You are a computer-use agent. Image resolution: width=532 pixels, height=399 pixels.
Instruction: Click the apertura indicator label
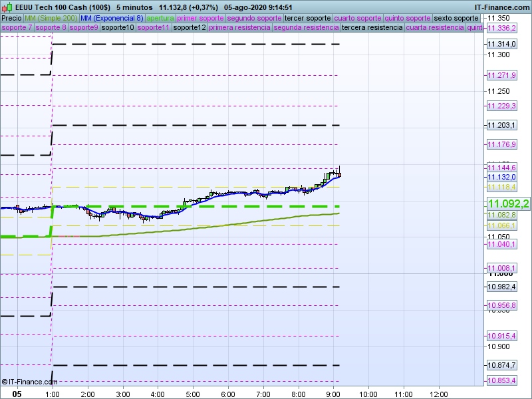160,18
